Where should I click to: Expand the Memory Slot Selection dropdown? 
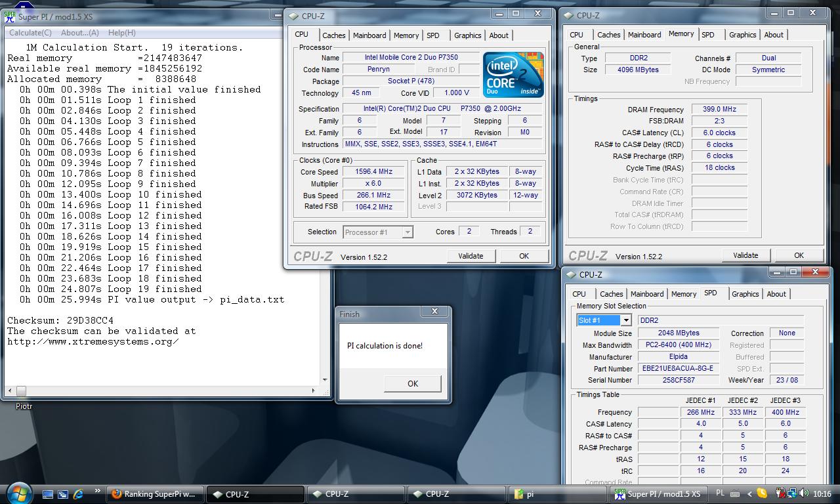[626, 320]
